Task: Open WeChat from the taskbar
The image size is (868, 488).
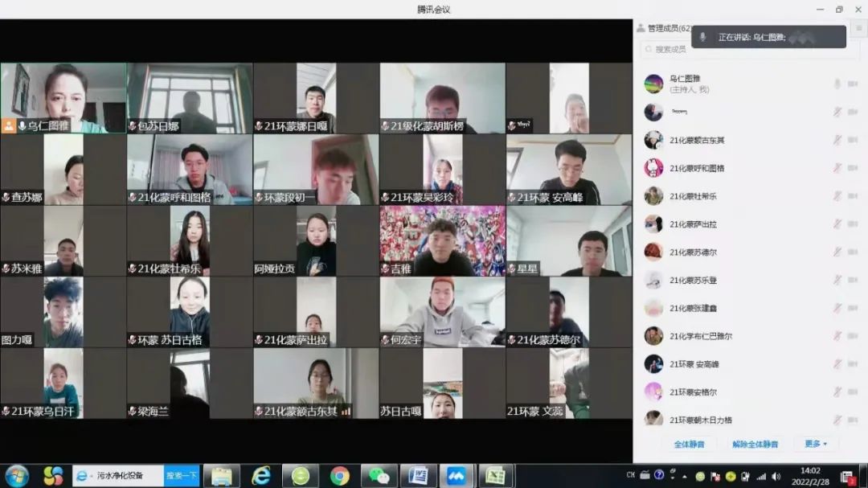Action: [x=379, y=476]
